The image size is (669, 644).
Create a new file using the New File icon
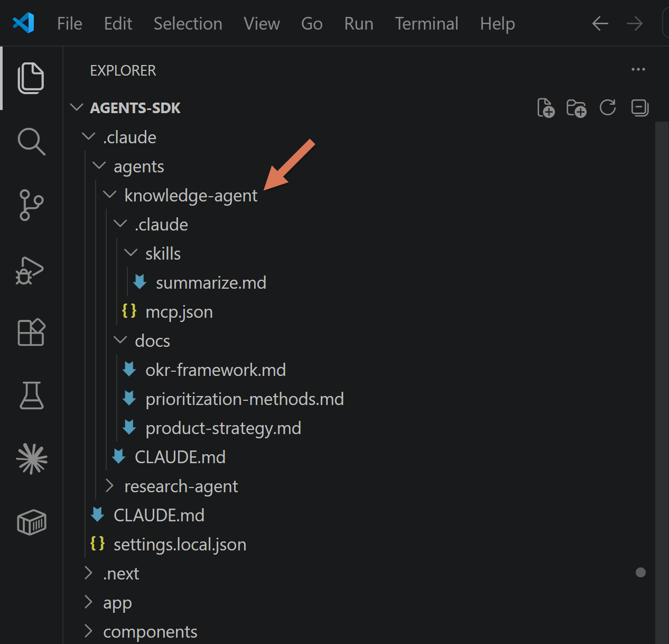coord(546,107)
